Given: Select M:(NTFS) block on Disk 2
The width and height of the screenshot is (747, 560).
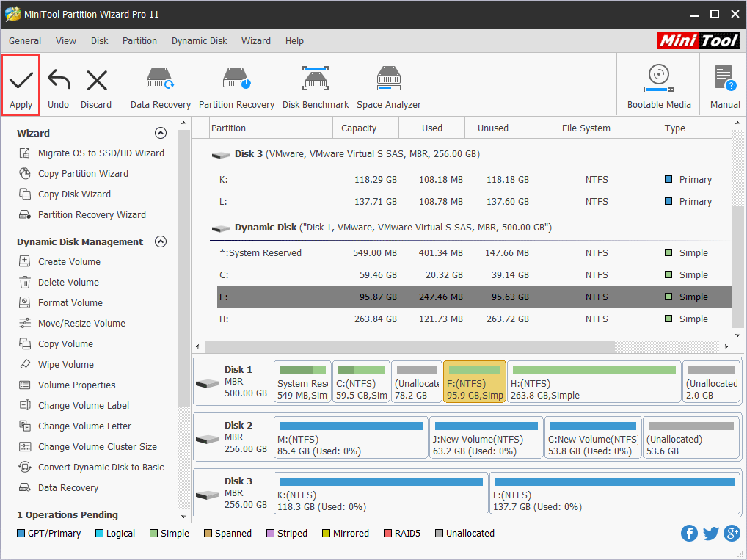Looking at the screenshot, I should [351, 437].
